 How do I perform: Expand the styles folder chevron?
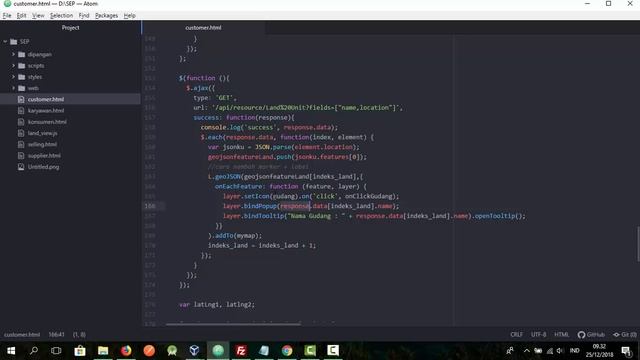tap(13, 77)
